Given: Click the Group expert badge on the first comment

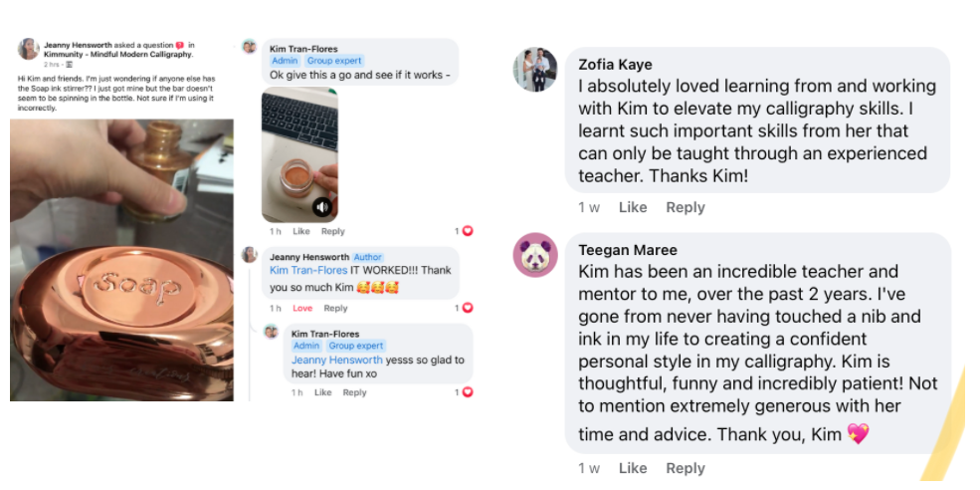Looking at the screenshot, I should pyautogui.click(x=334, y=61).
